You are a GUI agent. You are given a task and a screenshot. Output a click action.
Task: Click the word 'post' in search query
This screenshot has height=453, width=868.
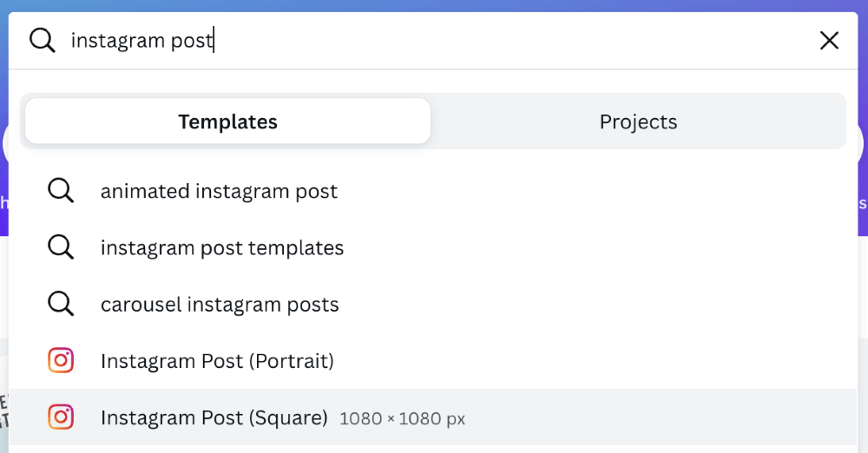pos(192,41)
